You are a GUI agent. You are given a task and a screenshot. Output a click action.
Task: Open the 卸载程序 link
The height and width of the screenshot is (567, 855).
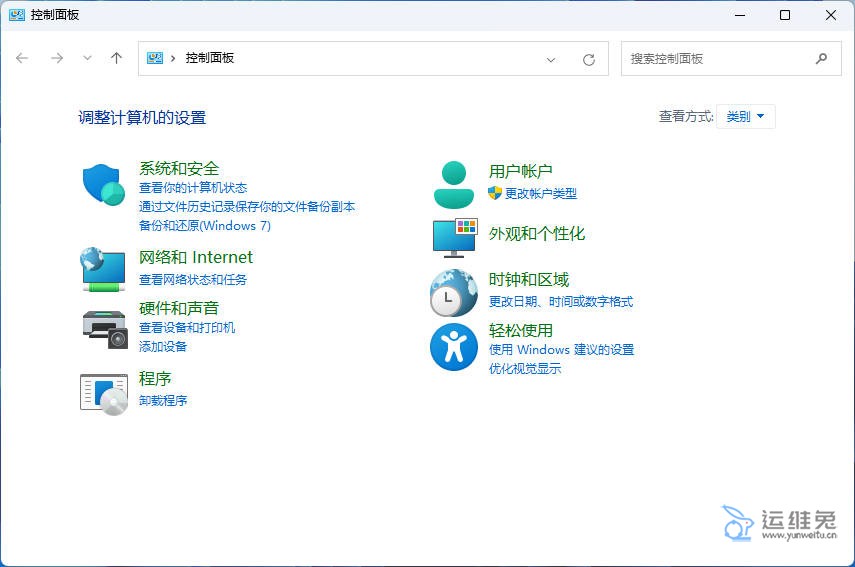(x=163, y=401)
